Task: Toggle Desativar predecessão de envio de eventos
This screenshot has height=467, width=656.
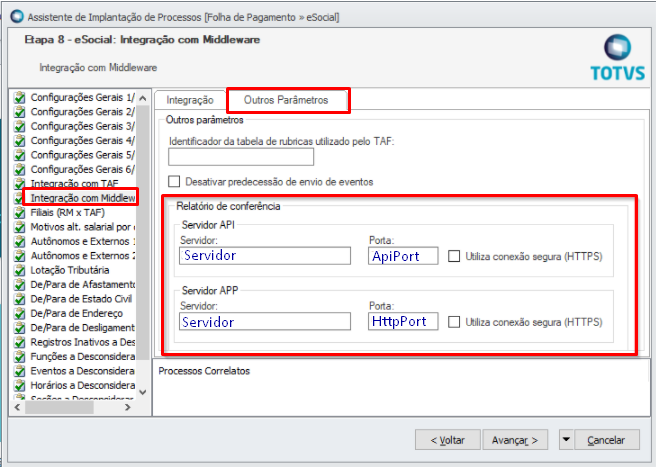Action: (174, 182)
